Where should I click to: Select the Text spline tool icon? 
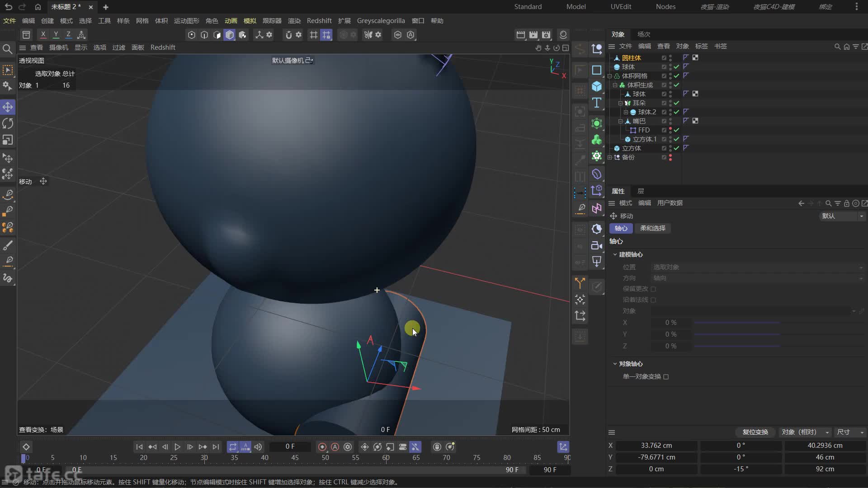597,103
